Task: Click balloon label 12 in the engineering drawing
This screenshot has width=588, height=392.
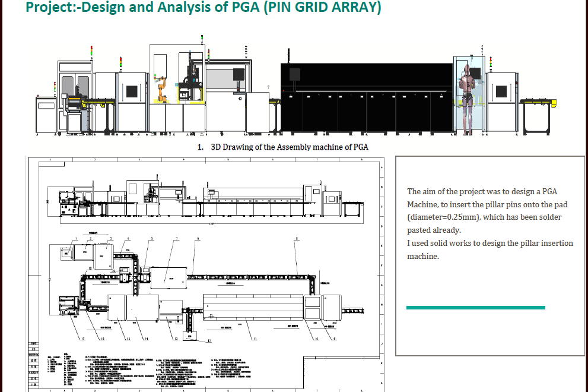Action: 208,341
